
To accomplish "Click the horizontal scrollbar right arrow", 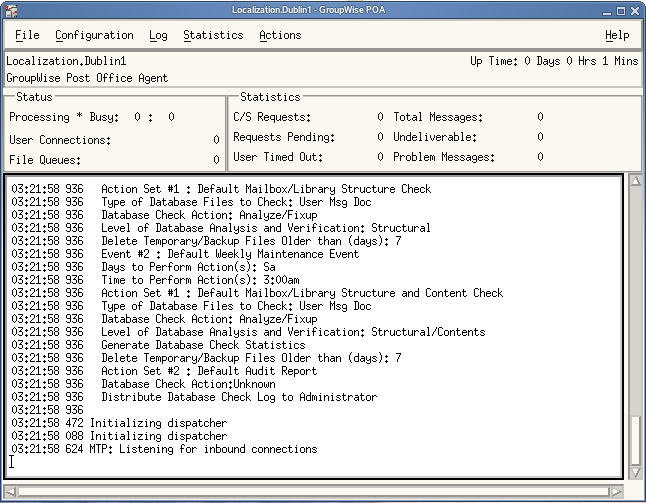I will coord(617,491).
